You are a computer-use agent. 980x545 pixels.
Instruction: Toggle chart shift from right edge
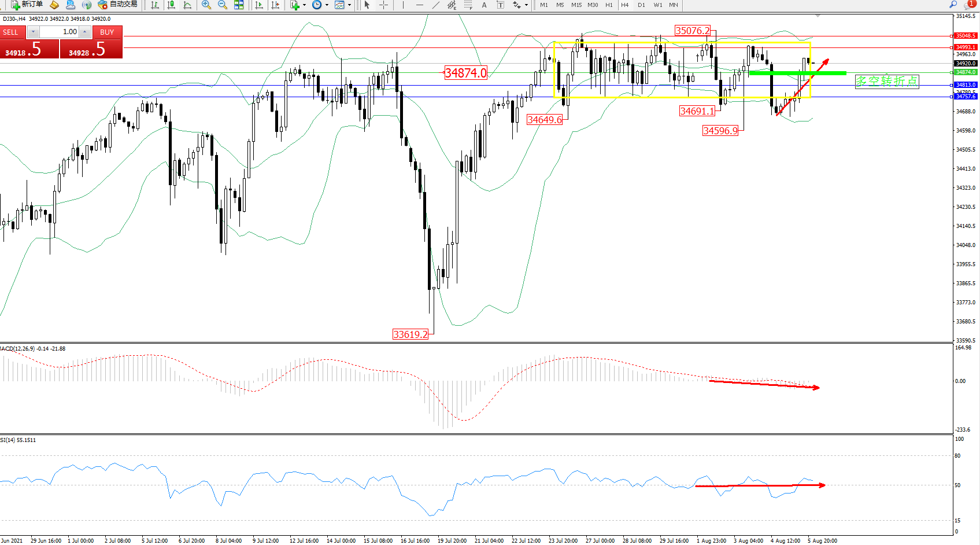point(275,5)
